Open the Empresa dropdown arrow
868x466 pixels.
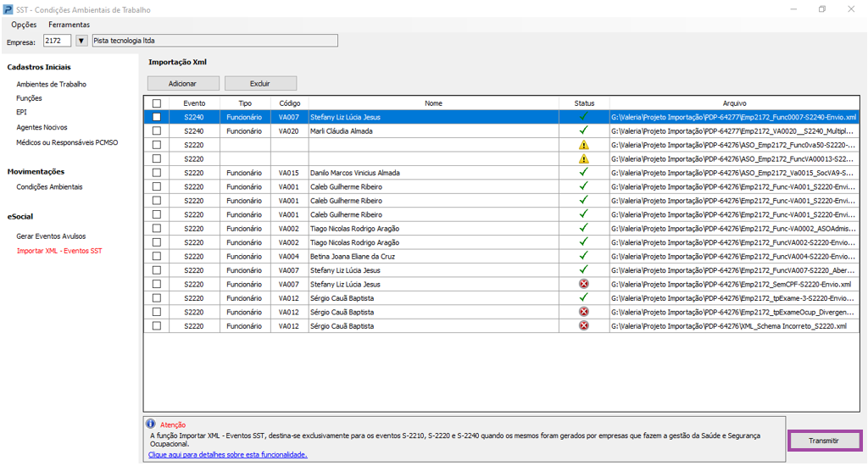(x=81, y=41)
